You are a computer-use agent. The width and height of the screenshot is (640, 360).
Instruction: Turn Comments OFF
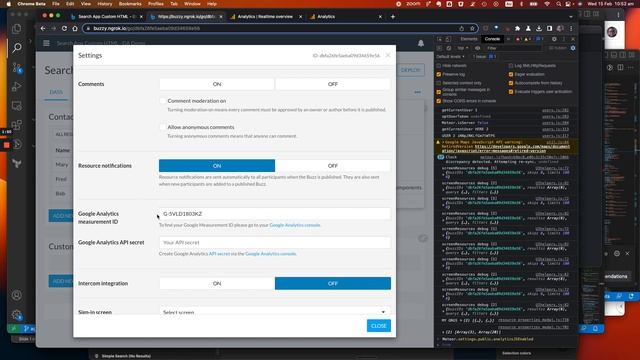(333, 84)
